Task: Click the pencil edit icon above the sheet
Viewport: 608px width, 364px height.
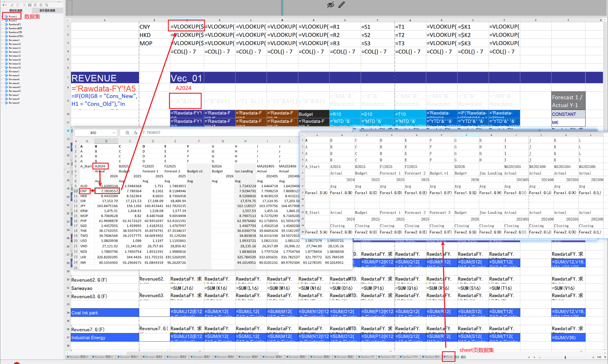Action: 342,5
